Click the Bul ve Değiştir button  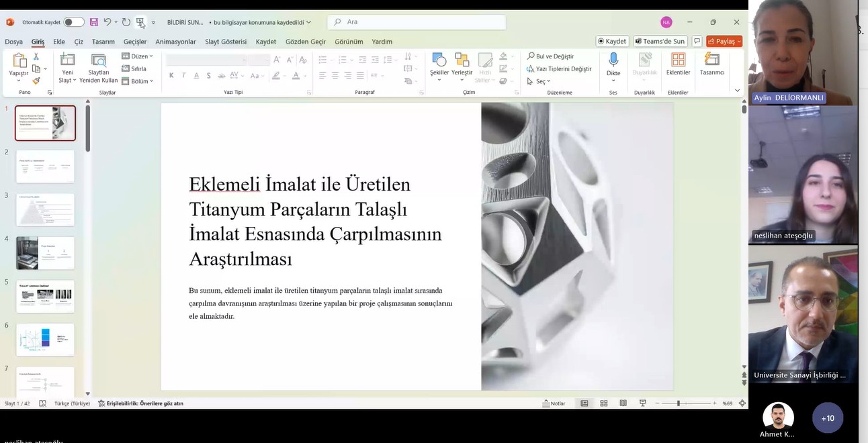tap(551, 56)
